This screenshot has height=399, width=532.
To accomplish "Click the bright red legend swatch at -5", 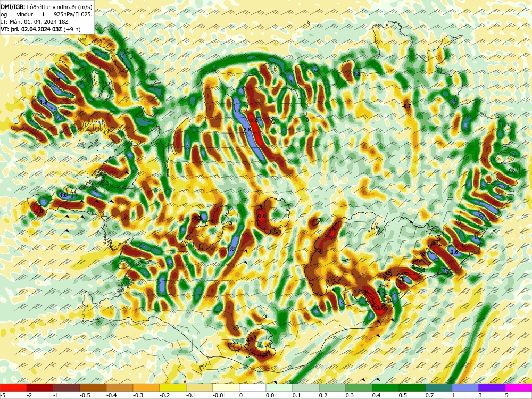I will click(x=13, y=387).
